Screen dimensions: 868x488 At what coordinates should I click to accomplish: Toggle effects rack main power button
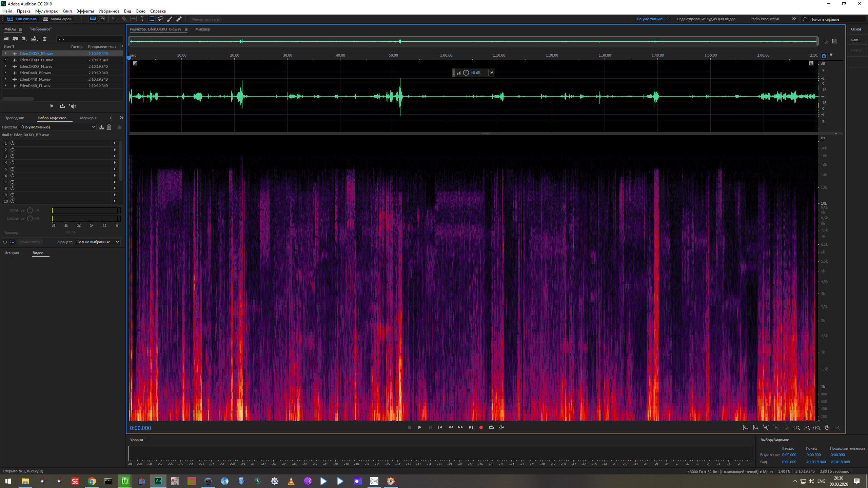[5, 242]
